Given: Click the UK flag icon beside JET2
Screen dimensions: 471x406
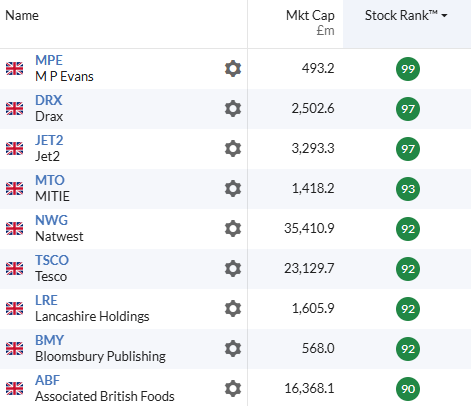Looking at the screenshot, I should 15,149.
